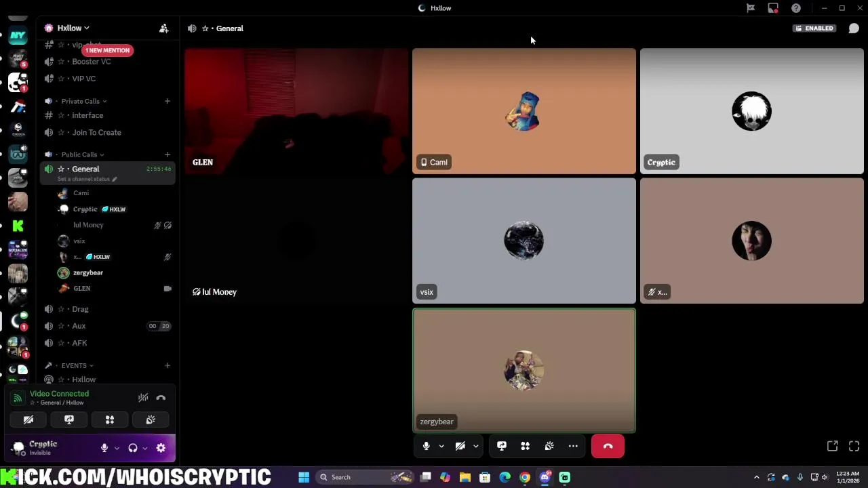Focus Cami's participant tile
Viewport: 868px width, 488px height.
524,111
